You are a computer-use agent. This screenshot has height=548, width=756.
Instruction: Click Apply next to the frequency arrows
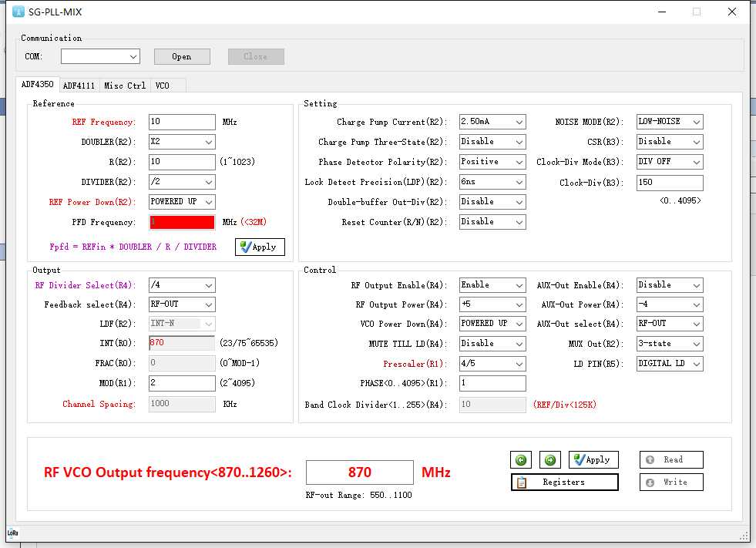593,459
